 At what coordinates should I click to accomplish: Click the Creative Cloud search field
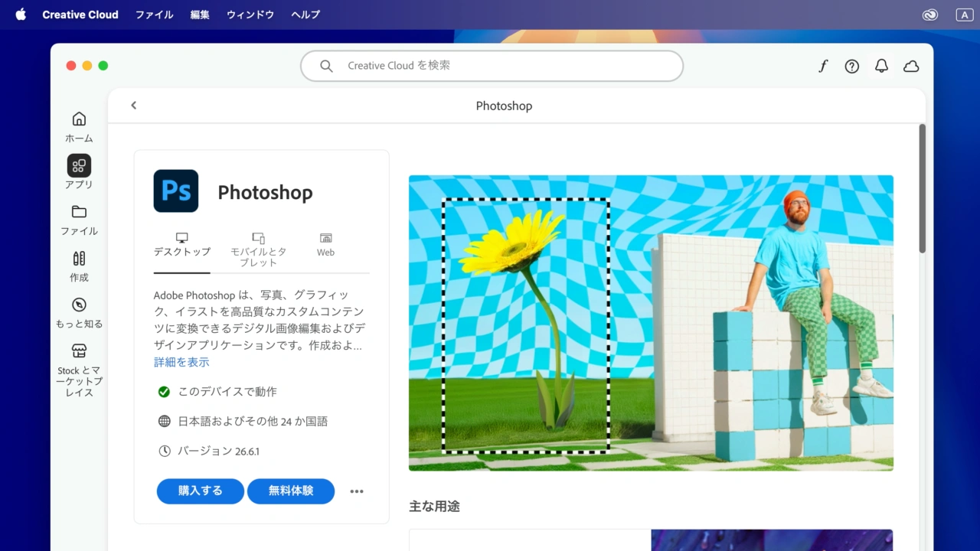[492, 67]
